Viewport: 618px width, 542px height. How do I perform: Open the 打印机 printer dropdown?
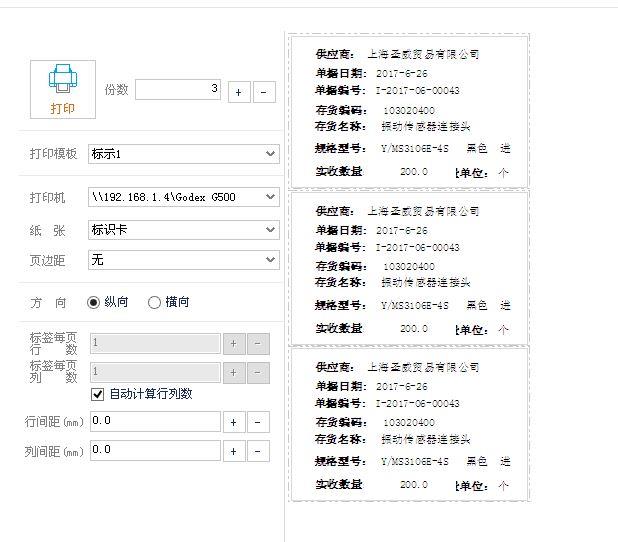click(184, 197)
